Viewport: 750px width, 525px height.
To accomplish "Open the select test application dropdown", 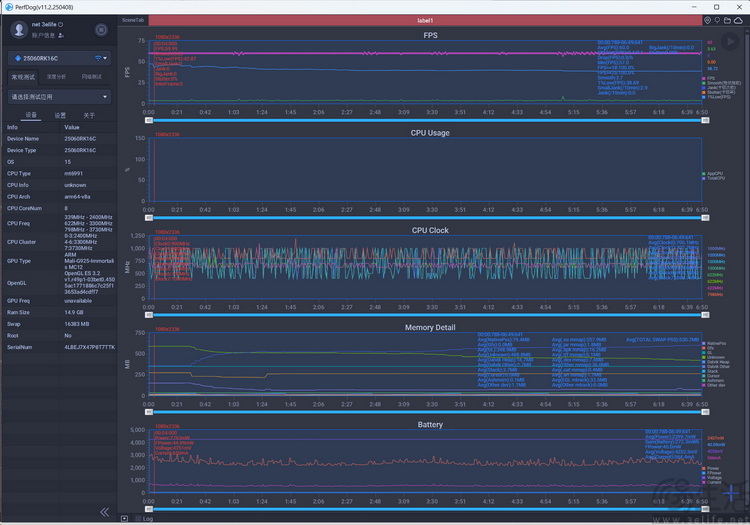I will [59, 97].
